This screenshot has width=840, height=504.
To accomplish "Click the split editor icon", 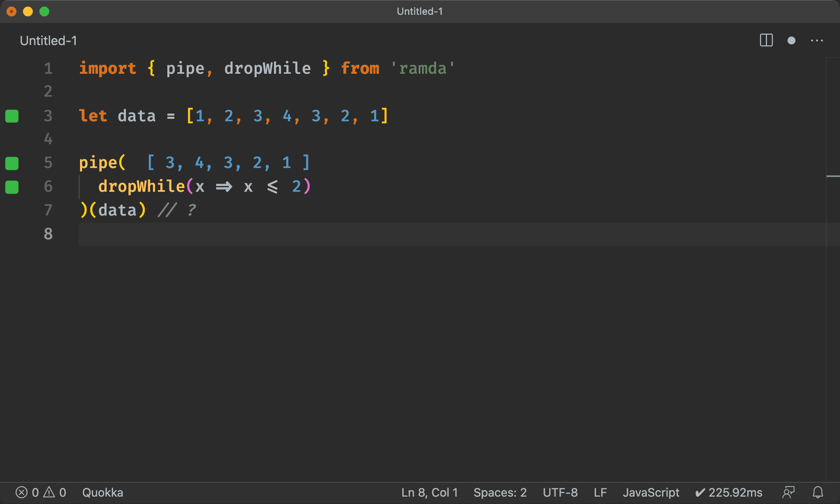I will pos(766,41).
